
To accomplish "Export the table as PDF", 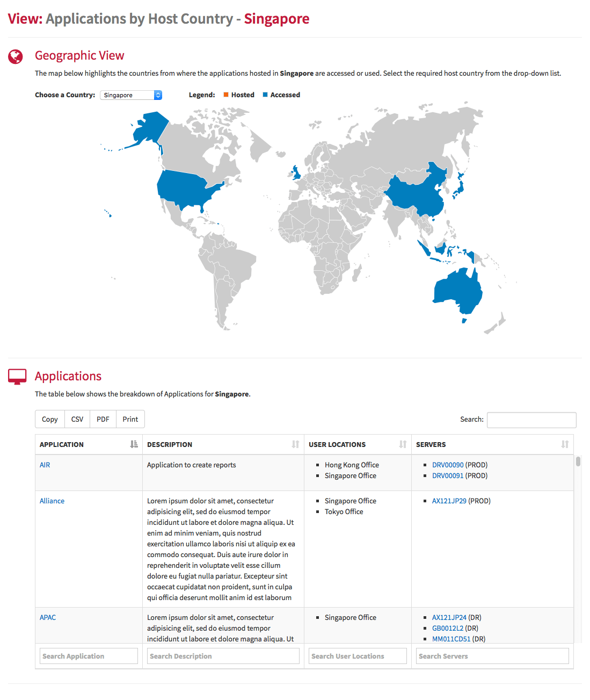I will click(103, 419).
